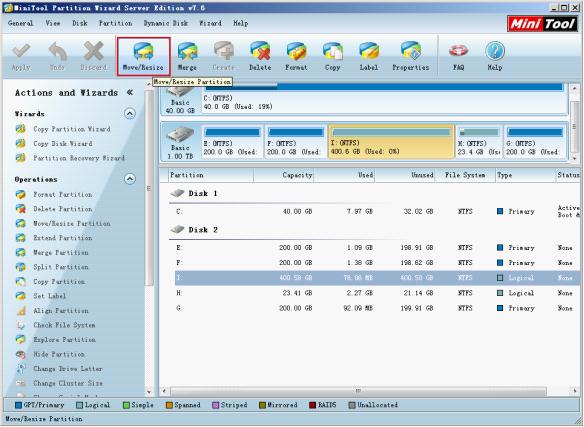584x427 pixels.
Task: Sort by the Partition column header
Action: [211, 175]
